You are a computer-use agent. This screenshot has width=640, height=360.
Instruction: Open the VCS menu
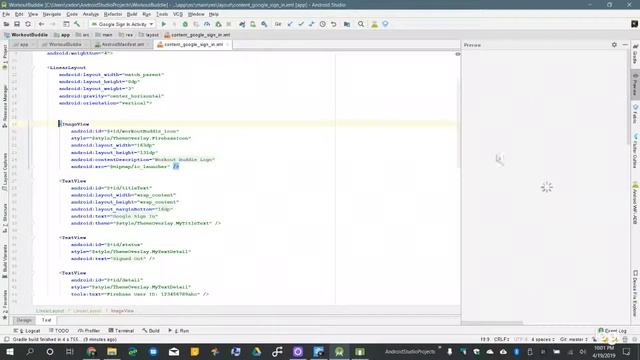click(178, 14)
